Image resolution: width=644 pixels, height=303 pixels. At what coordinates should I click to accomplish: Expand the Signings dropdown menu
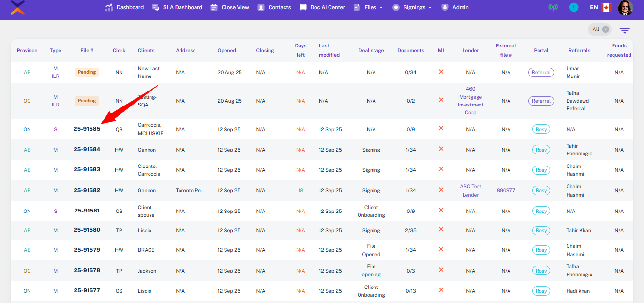pyautogui.click(x=412, y=8)
